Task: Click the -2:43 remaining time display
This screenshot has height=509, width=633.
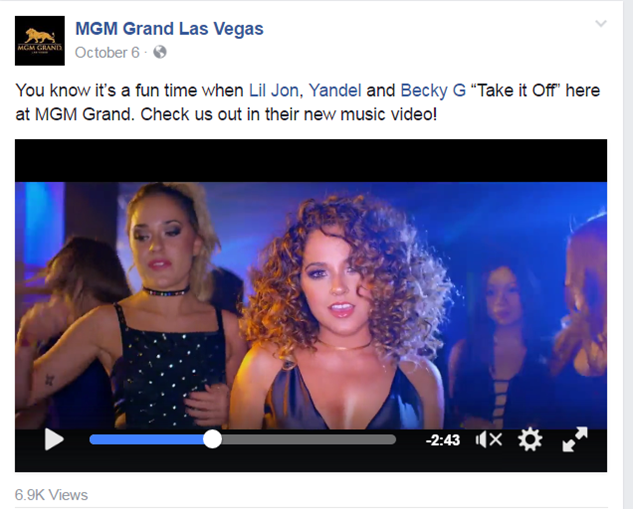Action: pos(442,440)
